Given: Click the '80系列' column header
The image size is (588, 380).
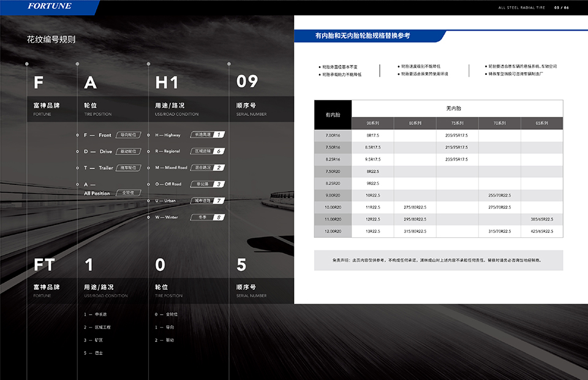Looking at the screenshot, I should [415, 123].
